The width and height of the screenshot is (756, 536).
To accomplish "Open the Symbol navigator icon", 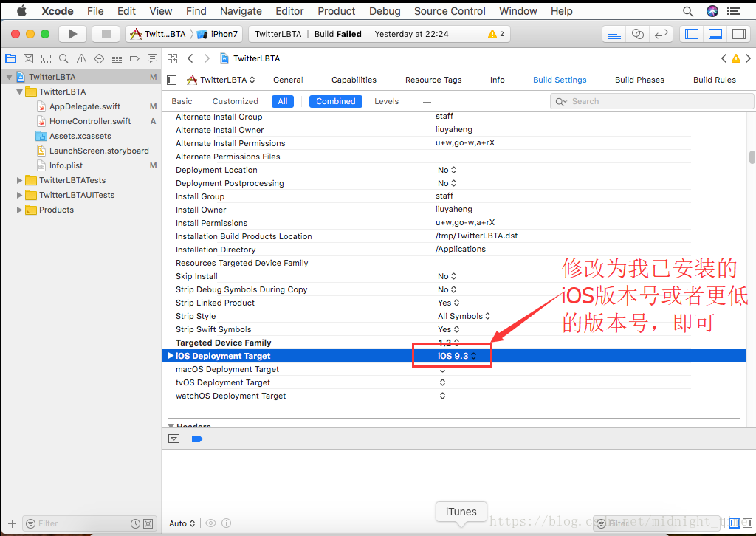I will point(46,59).
